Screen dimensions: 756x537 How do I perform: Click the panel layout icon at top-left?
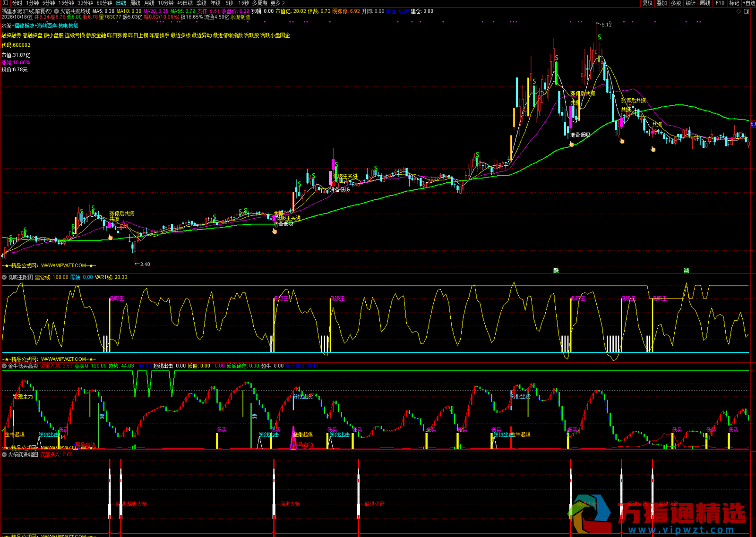[x=5, y=3]
